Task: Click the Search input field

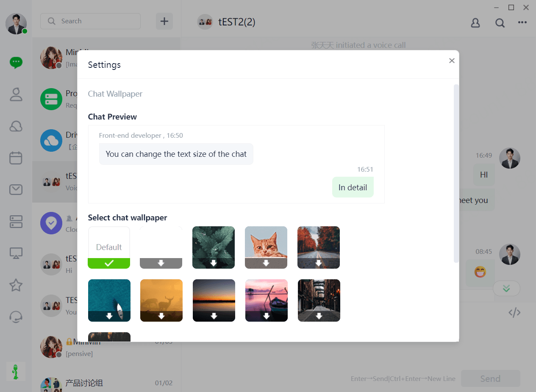Action: (x=90, y=21)
